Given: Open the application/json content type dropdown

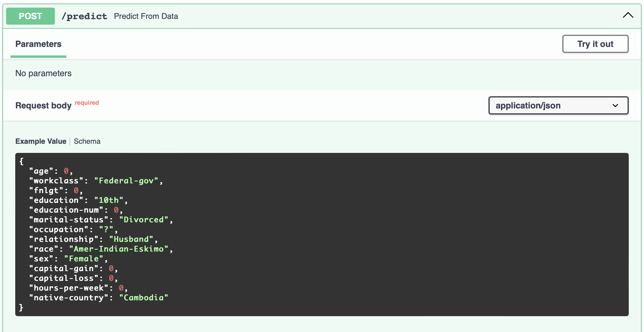Looking at the screenshot, I should point(558,105).
